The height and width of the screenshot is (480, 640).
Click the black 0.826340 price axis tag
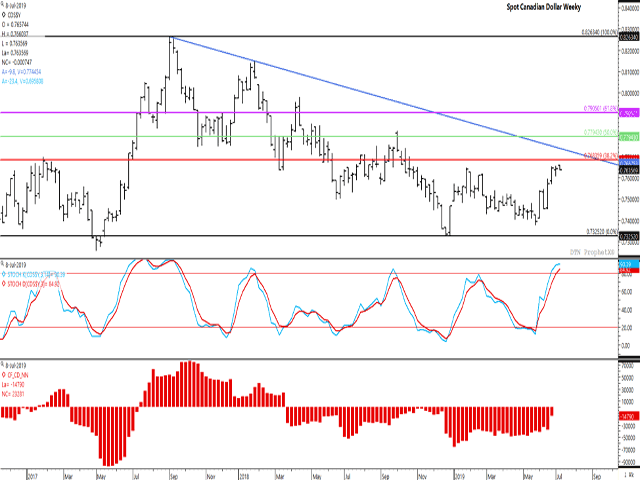click(629, 37)
